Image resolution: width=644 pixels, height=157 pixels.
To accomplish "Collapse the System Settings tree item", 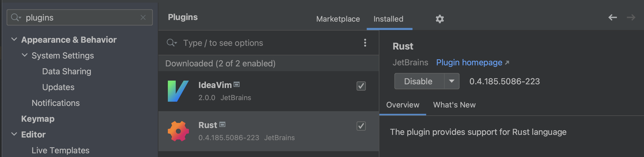I will tap(24, 55).
